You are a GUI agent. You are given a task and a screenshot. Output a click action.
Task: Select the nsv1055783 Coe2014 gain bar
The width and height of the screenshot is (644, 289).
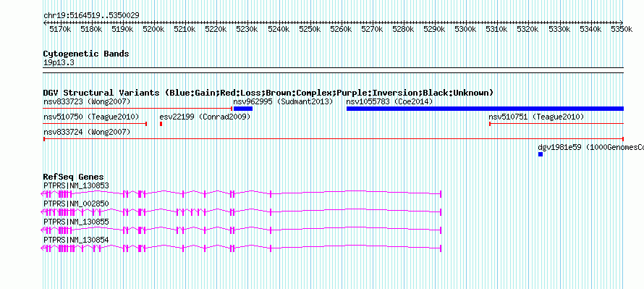tap(485, 109)
